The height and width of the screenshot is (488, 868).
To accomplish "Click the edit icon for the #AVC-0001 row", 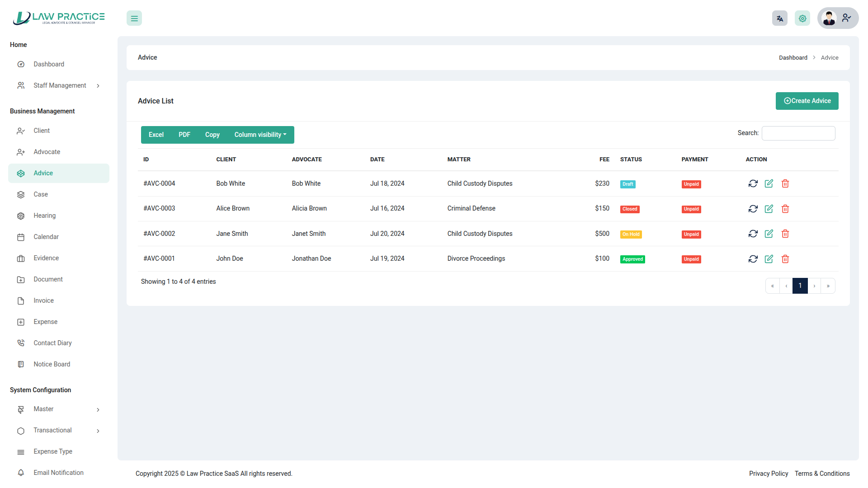I will pyautogui.click(x=769, y=259).
